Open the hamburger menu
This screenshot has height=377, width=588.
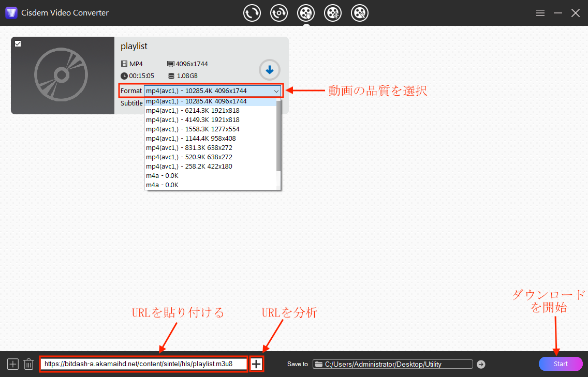point(540,13)
